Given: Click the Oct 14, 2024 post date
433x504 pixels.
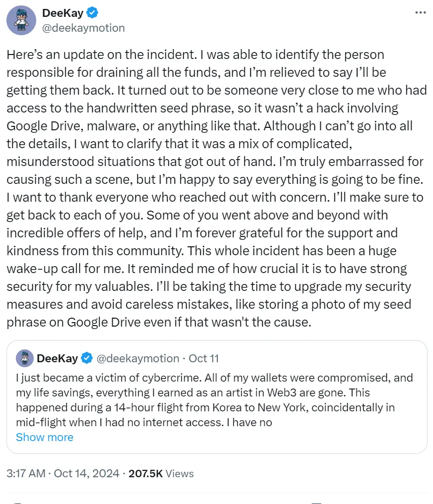Looking at the screenshot, I should (87, 473).
